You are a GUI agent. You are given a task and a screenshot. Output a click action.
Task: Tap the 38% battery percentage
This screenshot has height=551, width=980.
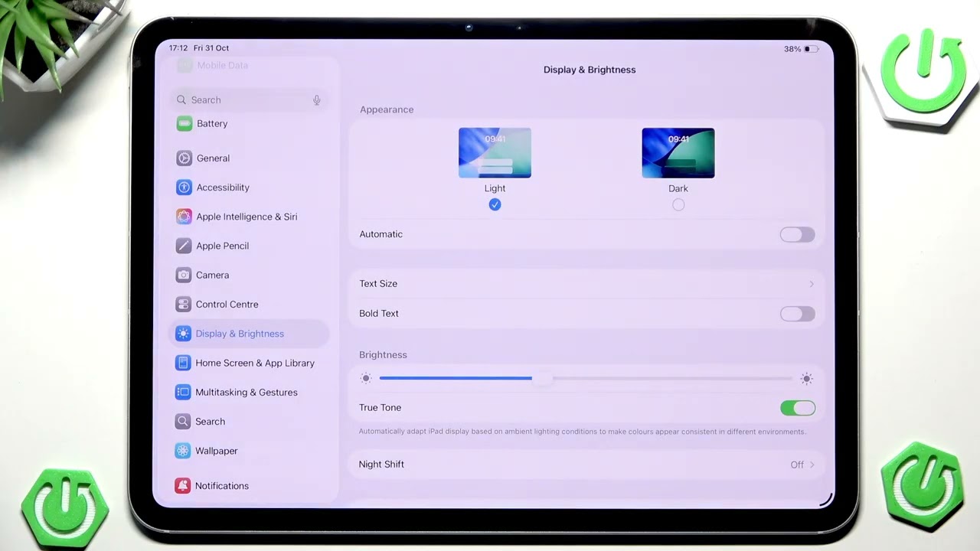click(792, 49)
